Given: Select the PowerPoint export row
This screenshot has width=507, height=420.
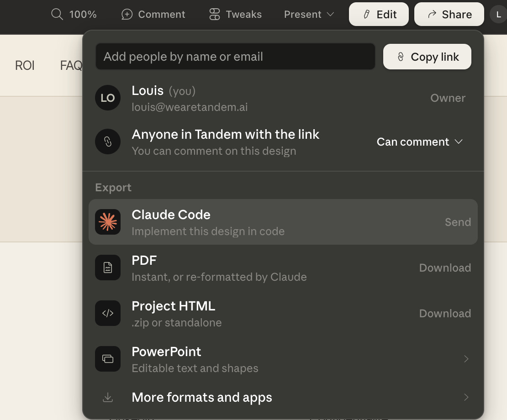Looking at the screenshot, I should pos(283,359).
